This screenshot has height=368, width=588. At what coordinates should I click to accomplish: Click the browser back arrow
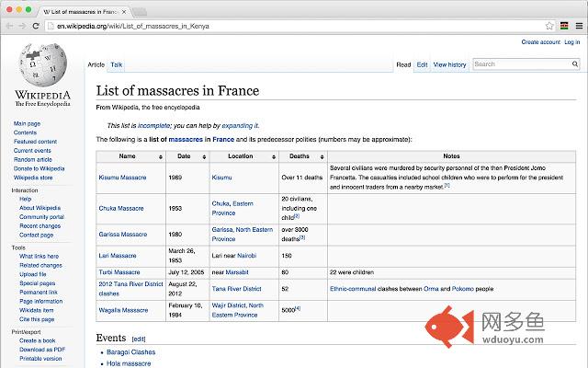coord(10,26)
